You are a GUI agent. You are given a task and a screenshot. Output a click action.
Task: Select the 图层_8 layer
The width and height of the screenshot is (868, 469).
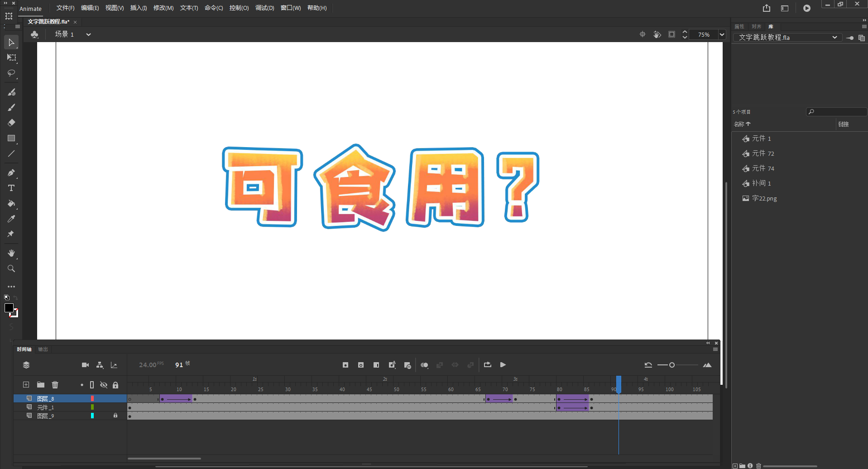click(70, 398)
